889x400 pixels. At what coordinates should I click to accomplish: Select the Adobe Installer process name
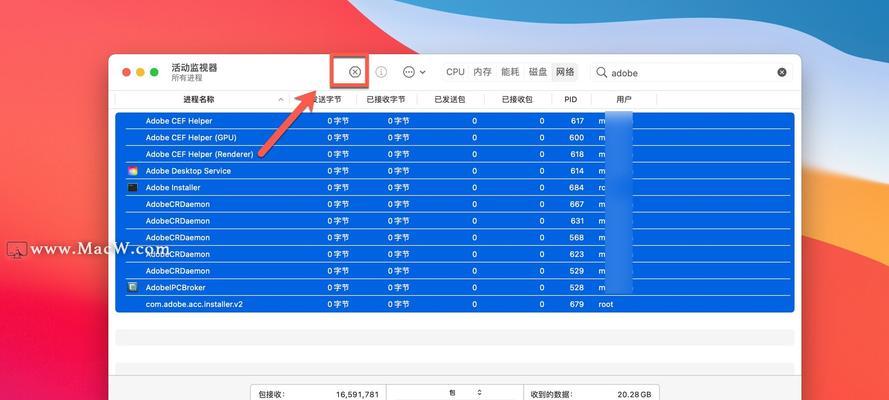point(173,188)
